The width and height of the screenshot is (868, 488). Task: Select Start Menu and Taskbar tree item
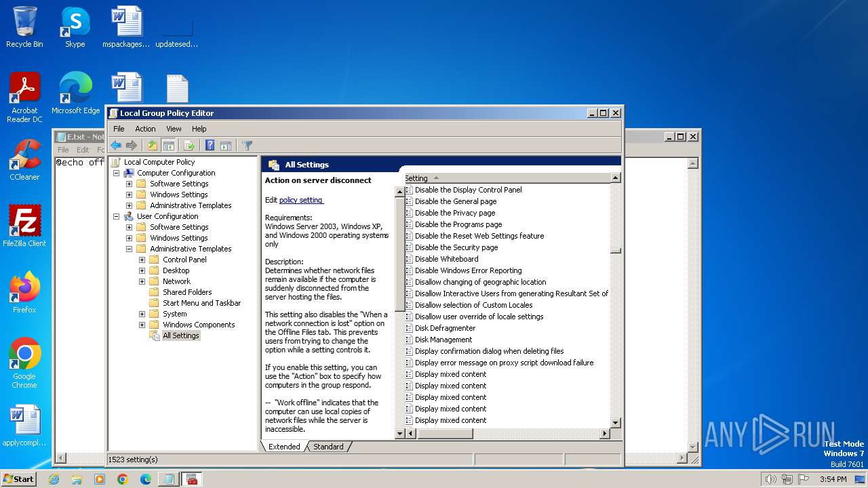click(x=201, y=303)
